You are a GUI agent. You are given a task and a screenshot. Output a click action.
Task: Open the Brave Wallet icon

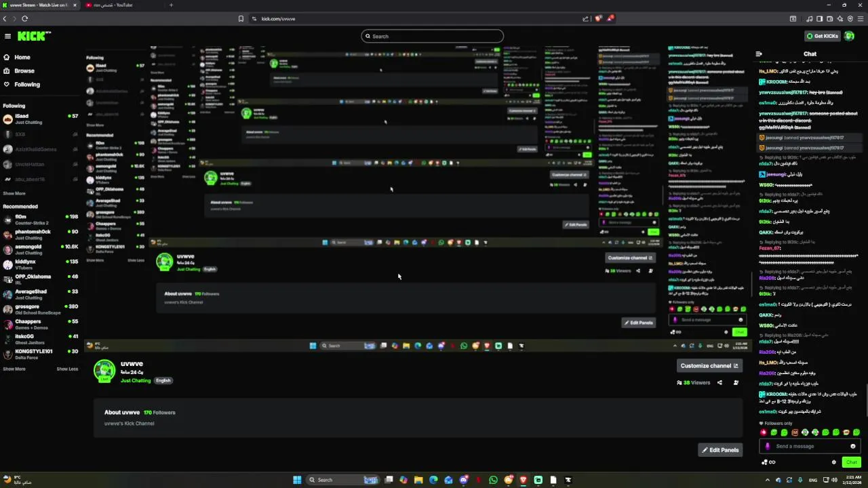pos(829,19)
